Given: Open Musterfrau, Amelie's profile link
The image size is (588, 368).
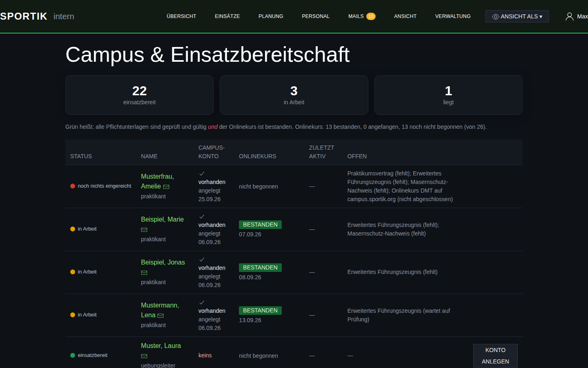Looking at the screenshot, I should (157, 182).
